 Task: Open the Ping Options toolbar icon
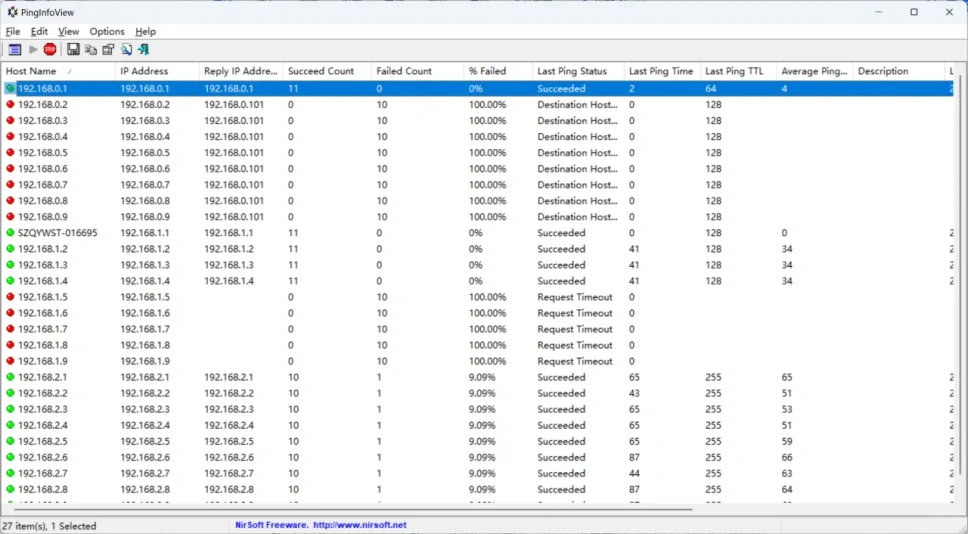[x=15, y=49]
